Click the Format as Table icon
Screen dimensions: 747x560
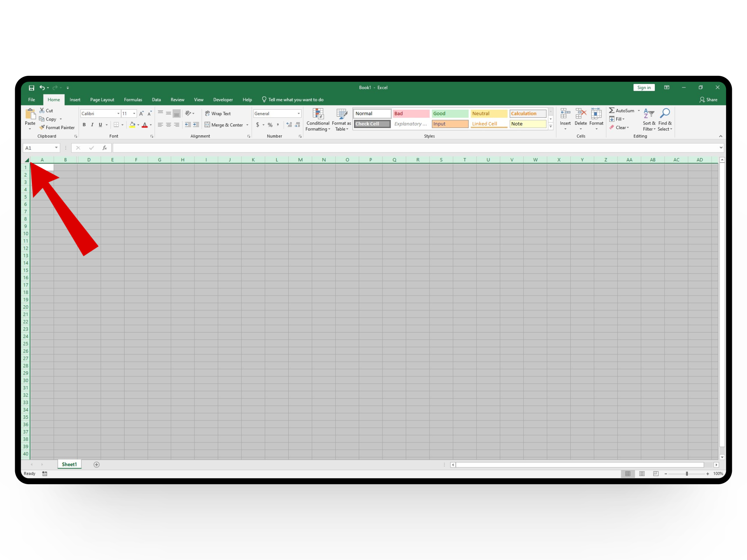341,114
